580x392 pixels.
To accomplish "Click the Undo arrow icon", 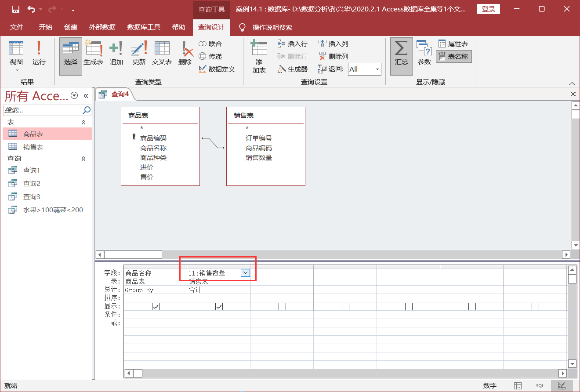I will pyautogui.click(x=31, y=9).
